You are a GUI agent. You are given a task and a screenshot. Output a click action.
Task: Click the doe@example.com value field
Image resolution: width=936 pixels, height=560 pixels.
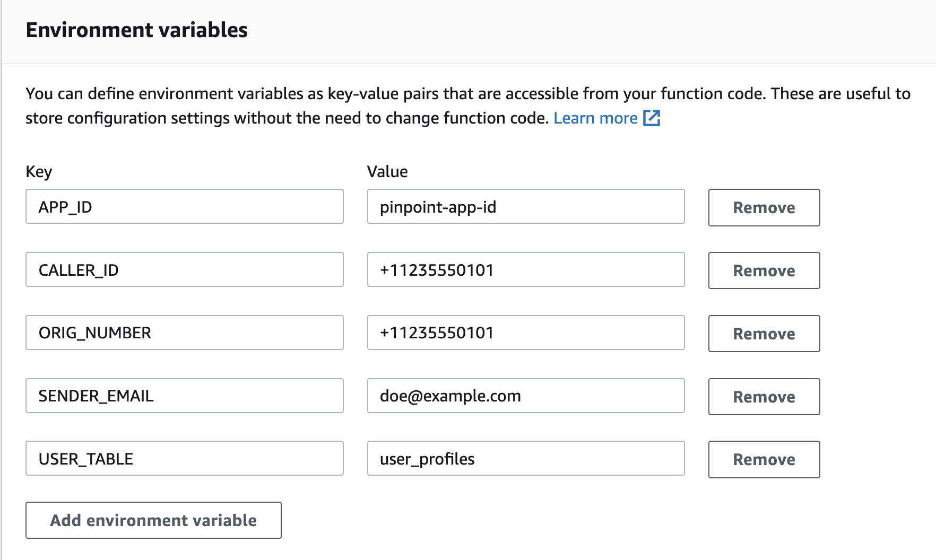(x=525, y=396)
